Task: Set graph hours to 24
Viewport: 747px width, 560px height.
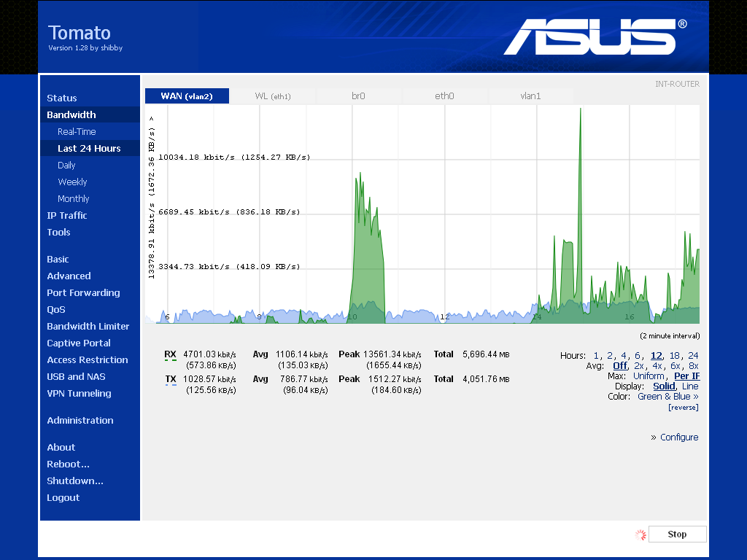Action: [x=693, y=356]
